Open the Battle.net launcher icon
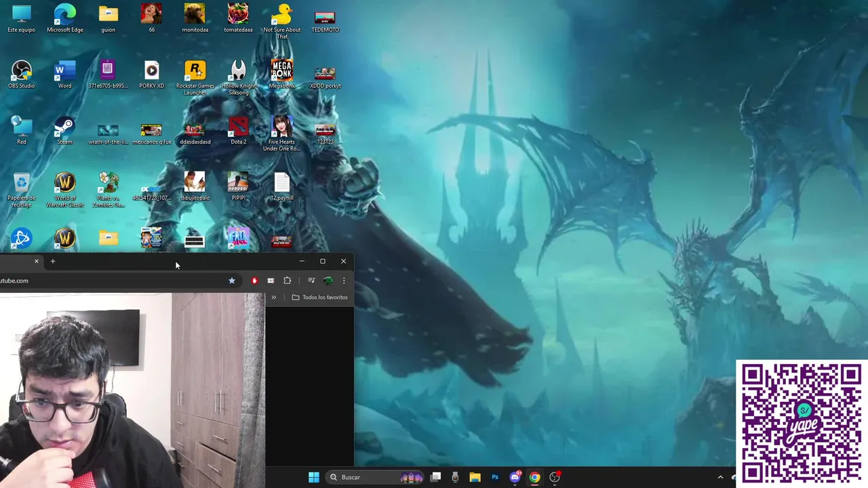The height and width of the screenshot is (488, 868). point(22,239)
